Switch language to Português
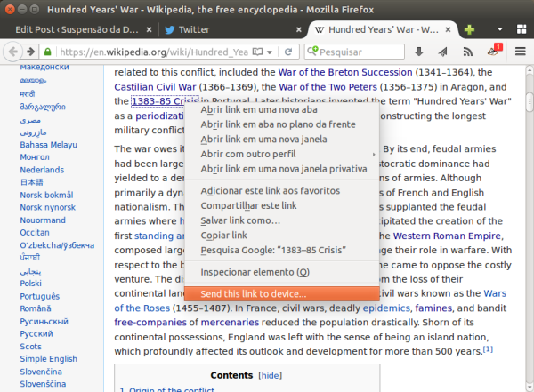The height and width of the screenshot is (392, 534). pyautogui.click(x=39, y=296)
